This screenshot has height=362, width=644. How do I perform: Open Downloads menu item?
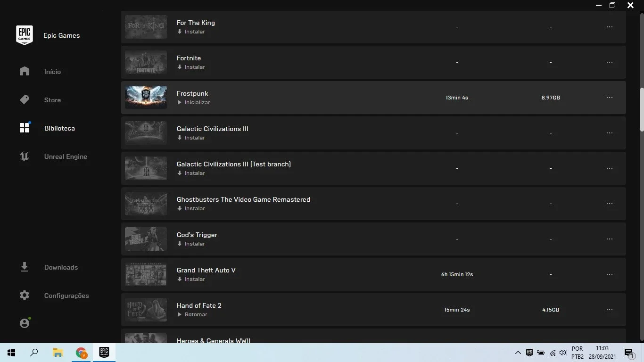pyautogui.click(x=61, y=267)
